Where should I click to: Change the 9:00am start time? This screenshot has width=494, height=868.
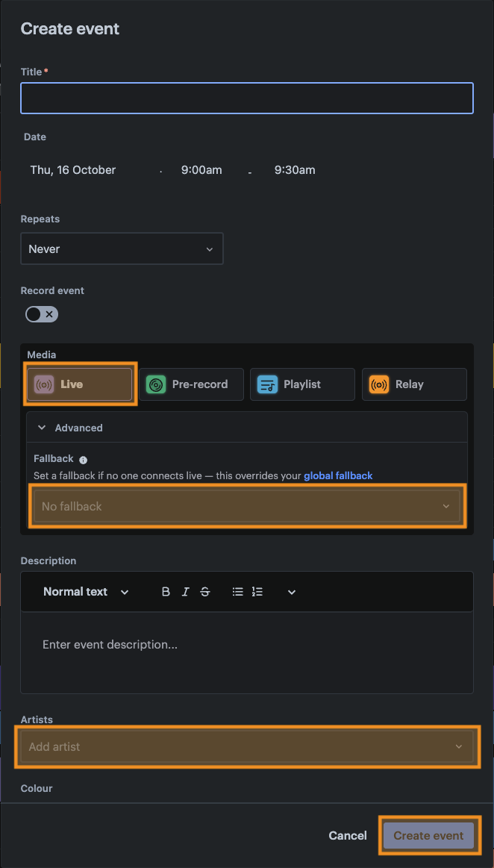[201, 170]
